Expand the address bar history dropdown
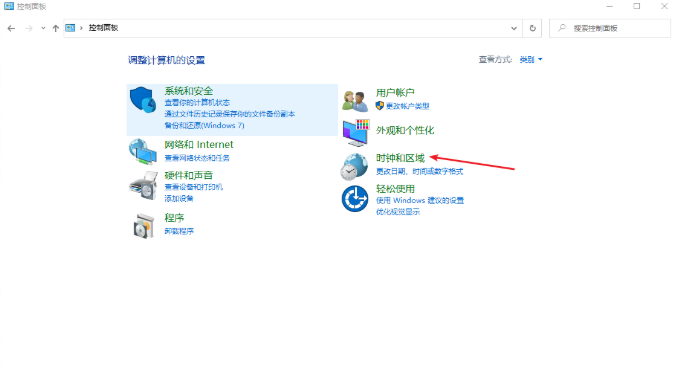The image size is (675, 378). coord(514,28)
